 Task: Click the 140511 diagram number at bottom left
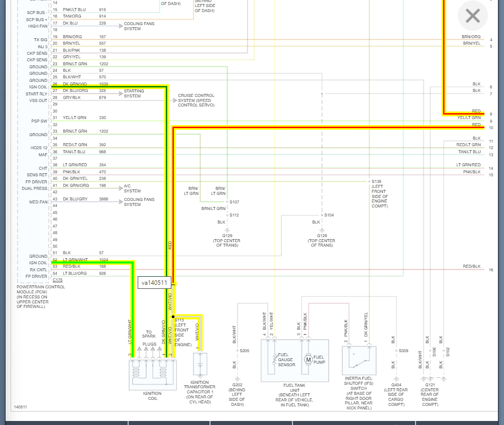pos(20,407)
